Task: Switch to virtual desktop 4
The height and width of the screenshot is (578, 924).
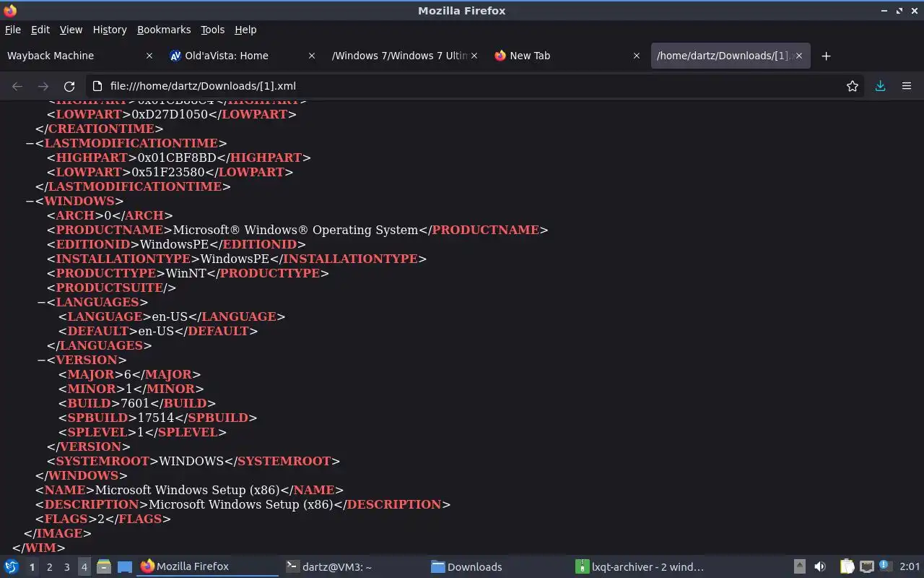Action: (x=84, y=567)
